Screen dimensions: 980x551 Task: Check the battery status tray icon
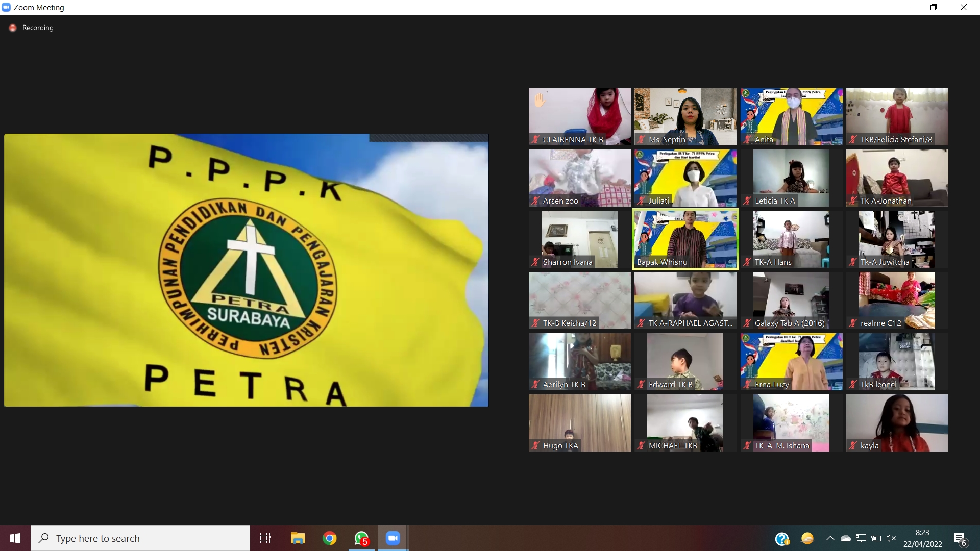point(876,538)
